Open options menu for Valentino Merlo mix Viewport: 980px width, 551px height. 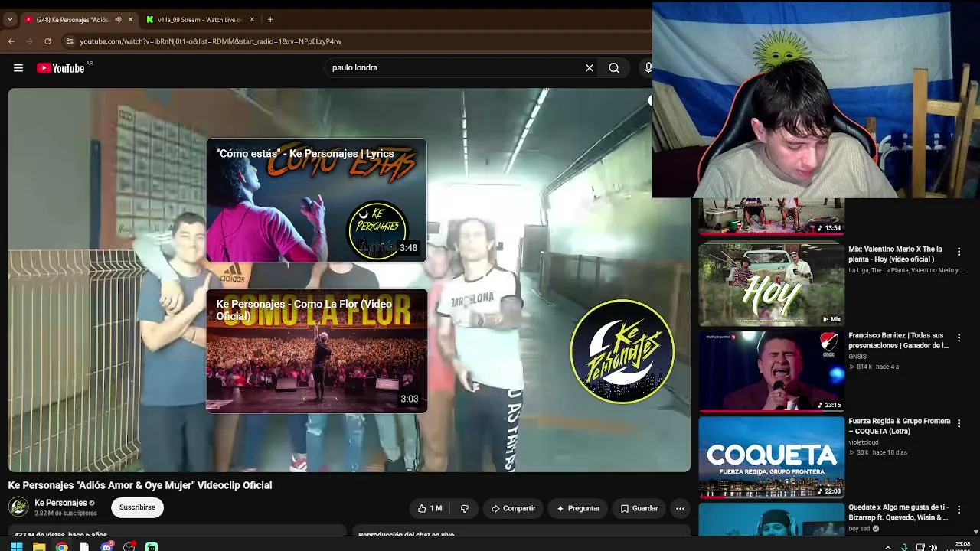(x=959, y=252)
